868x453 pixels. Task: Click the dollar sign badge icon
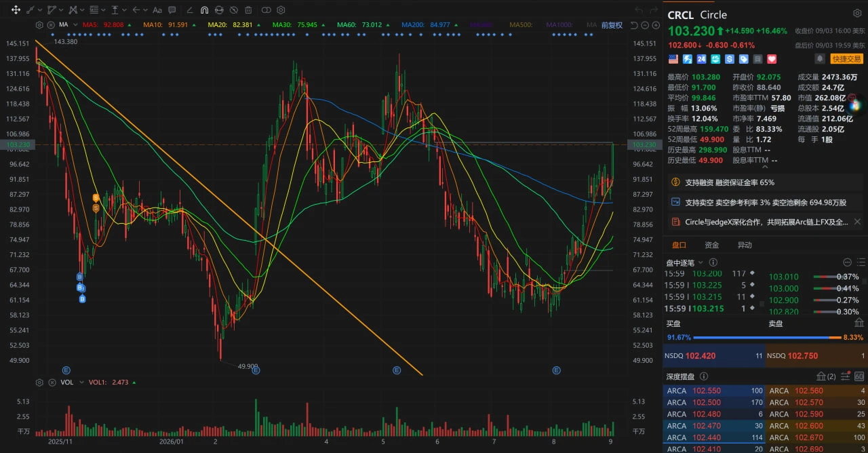[730, 59]
